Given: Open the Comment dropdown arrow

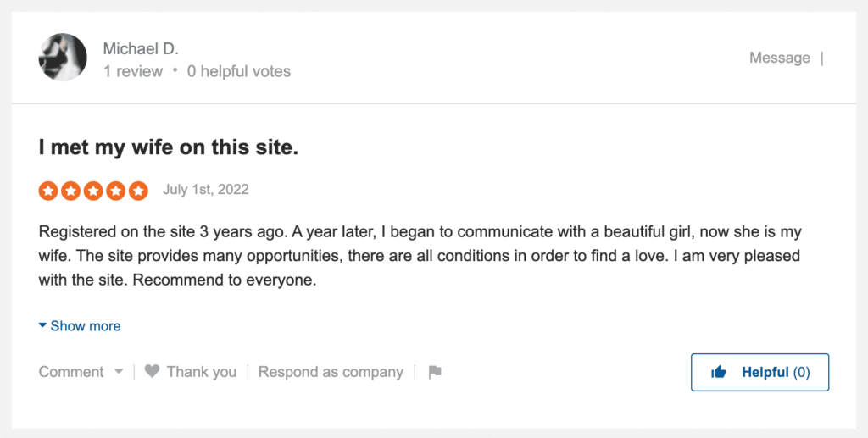Looking at the screenshot, I should (119, 372).
